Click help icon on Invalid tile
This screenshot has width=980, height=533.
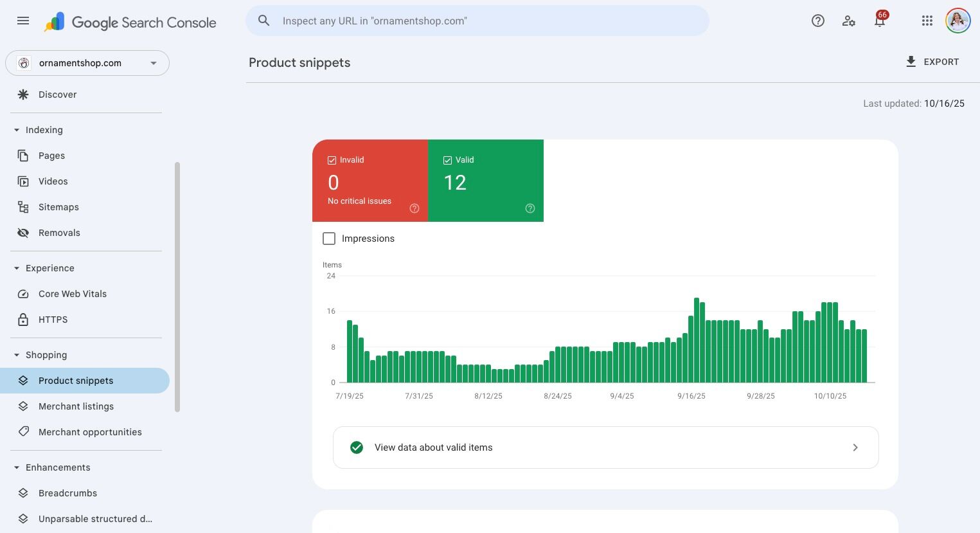point(414,208)
